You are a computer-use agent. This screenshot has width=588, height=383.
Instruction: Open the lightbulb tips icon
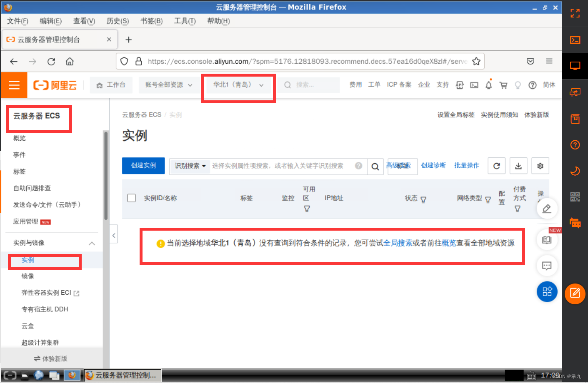[518, 85]
